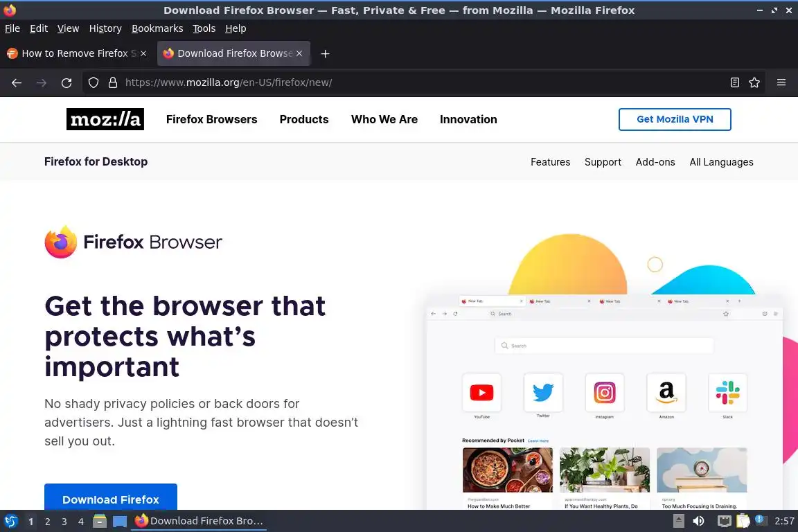Click the Get Mozilla VPN button
The height and width of the screenshot is (532, 798).
pyautogui.click(x=675, y=119)
